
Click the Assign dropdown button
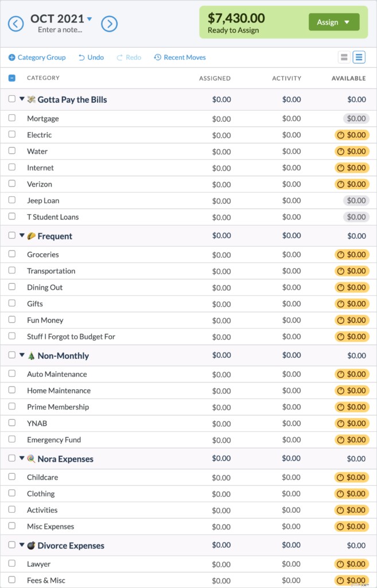point(334,22)
